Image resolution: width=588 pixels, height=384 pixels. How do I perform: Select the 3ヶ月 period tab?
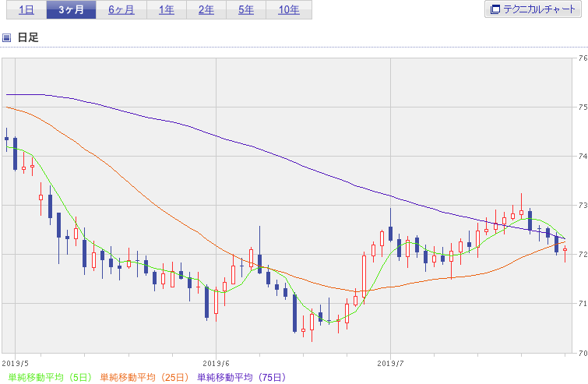[x=71, y=10]
